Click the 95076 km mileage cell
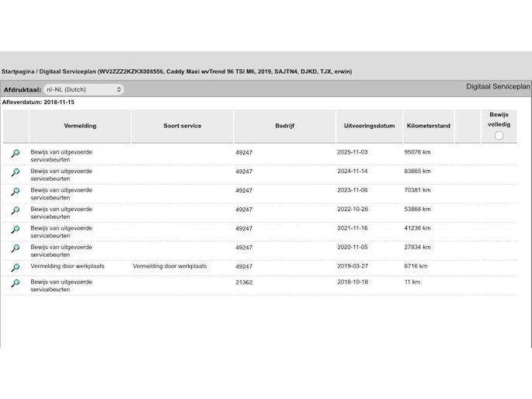 click(417, 152)
